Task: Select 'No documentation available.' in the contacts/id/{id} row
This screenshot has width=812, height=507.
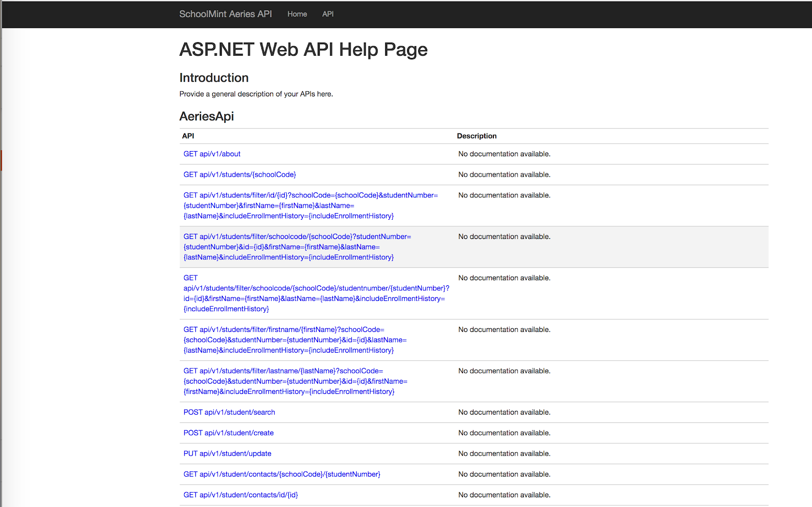Action: pyautogui.click(x=504, y=495)
